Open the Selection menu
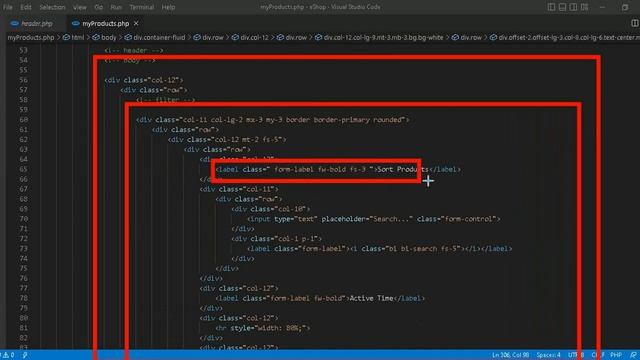Screen dimensions: 640x360 (x=52, y=7)
